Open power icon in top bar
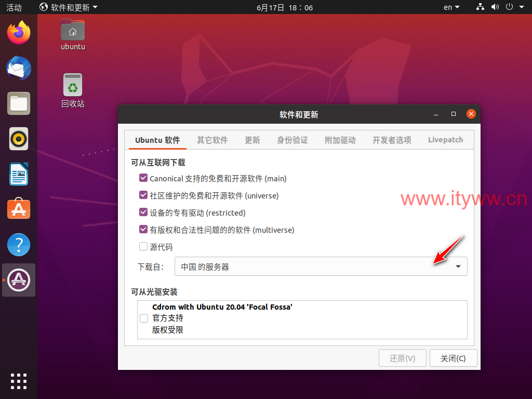532x399 pixels. 509,7
